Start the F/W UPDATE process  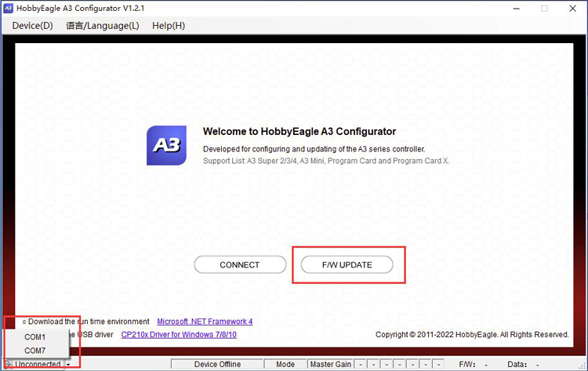pos(347,265)
